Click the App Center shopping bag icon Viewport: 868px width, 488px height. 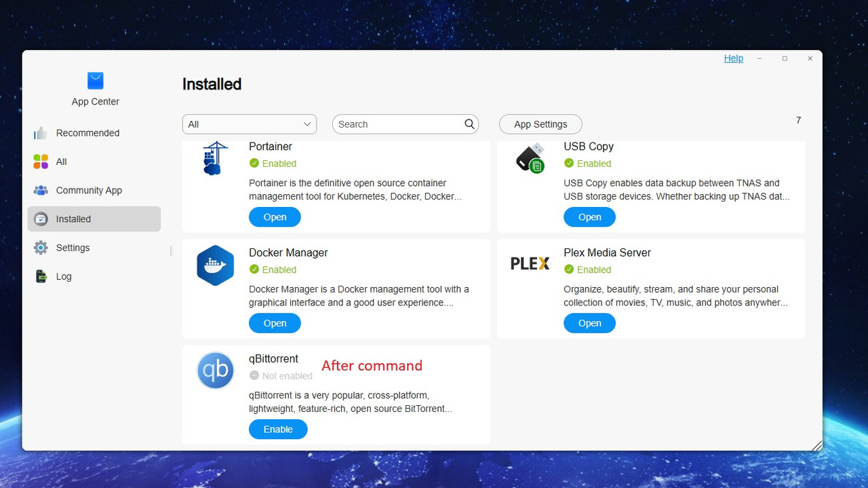pos(96,81)
